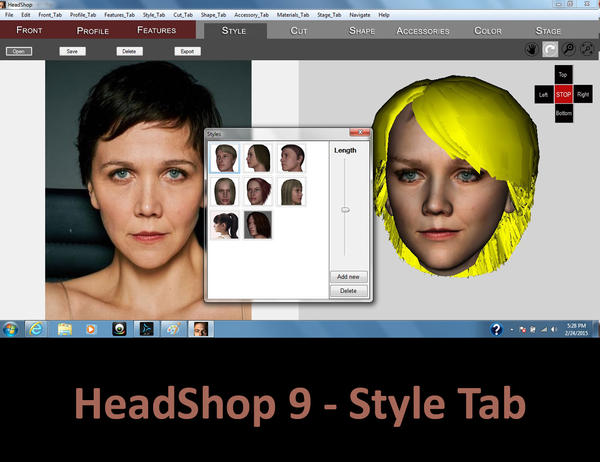Click the network signal tray icon
The width and height of the screenshot is (600, 462).
543,329
